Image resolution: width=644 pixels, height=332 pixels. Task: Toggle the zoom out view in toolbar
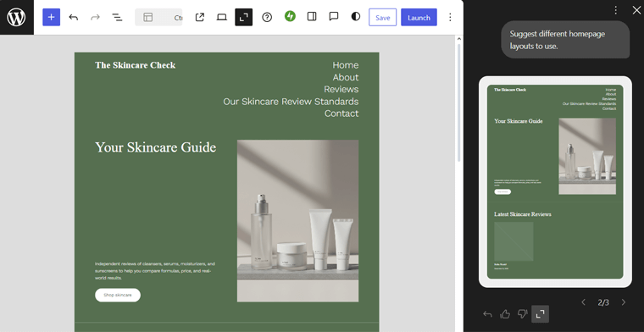[x=243, y=17]
